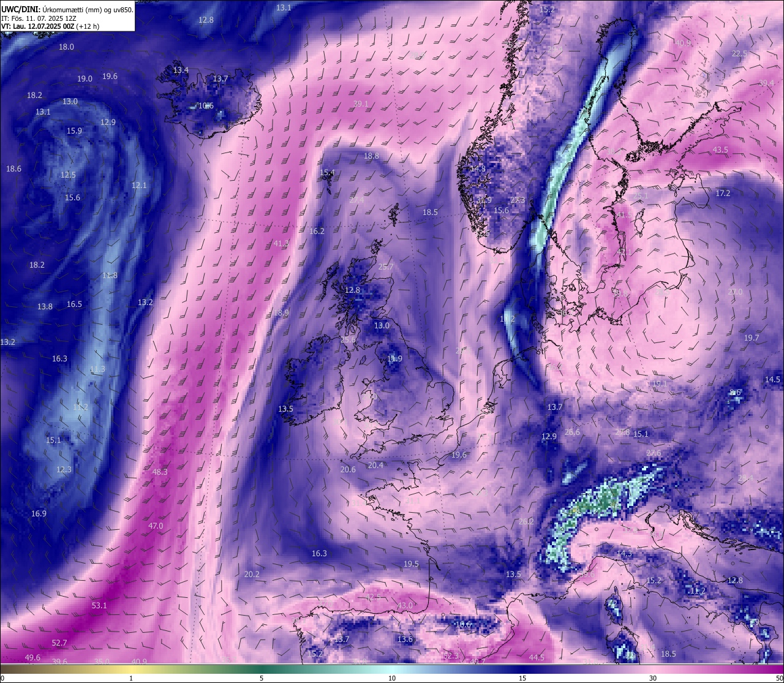Click the 52.7 value label
Viewport: 784px width, 683px height.
click(x=59, y=643)
